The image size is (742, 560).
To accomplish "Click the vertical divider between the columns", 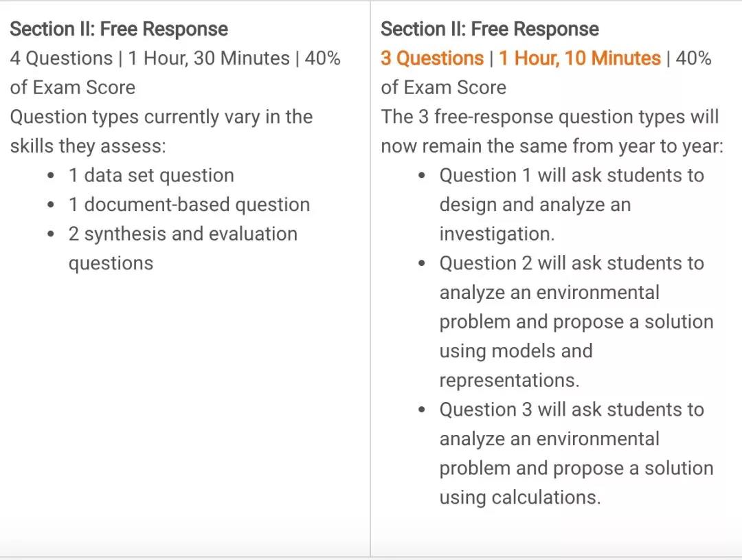I will click(x=370, y=279).
